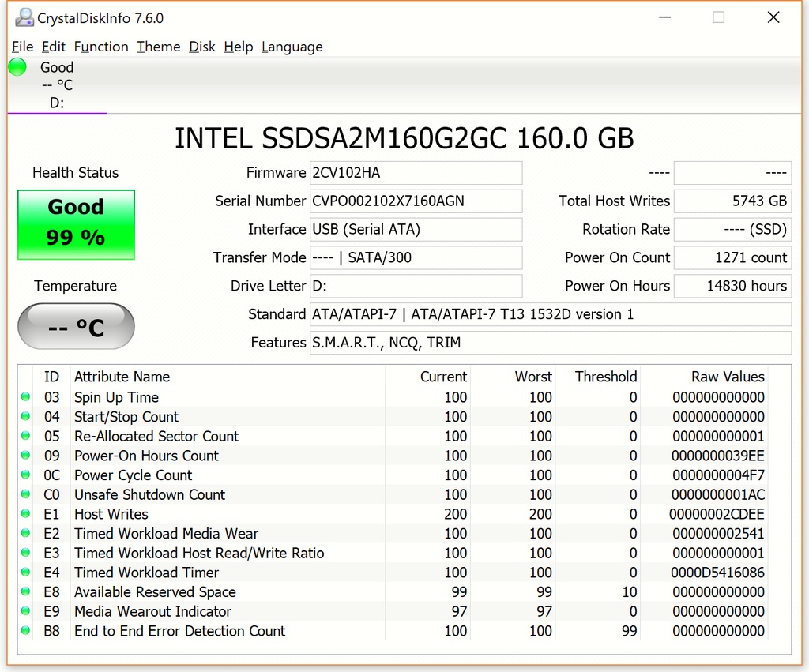Click the Standard field ATA/ATAPI-7

[x=551, y=314]
